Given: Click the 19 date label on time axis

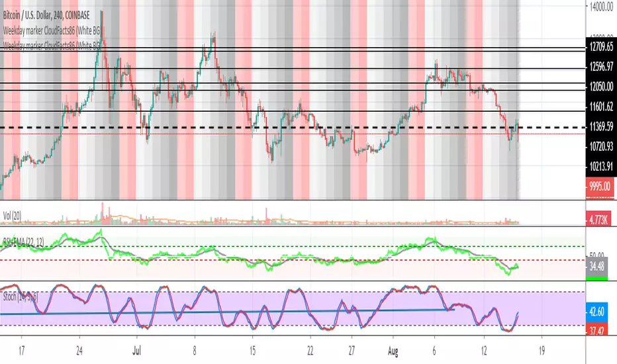Looking at the screenshot, I should [x=542, y=351].
